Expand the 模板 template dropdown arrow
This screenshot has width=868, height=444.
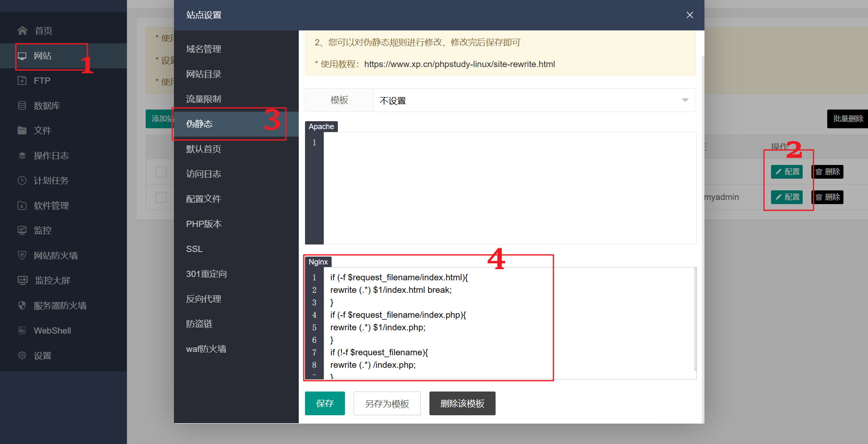[x=685, y=100]
